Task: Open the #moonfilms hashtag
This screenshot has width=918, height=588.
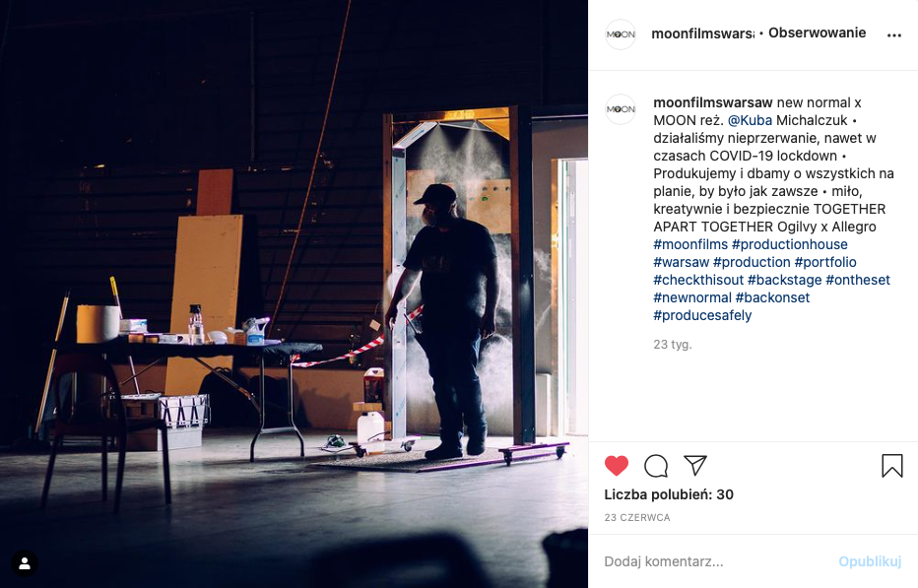Action: (690, 244)
